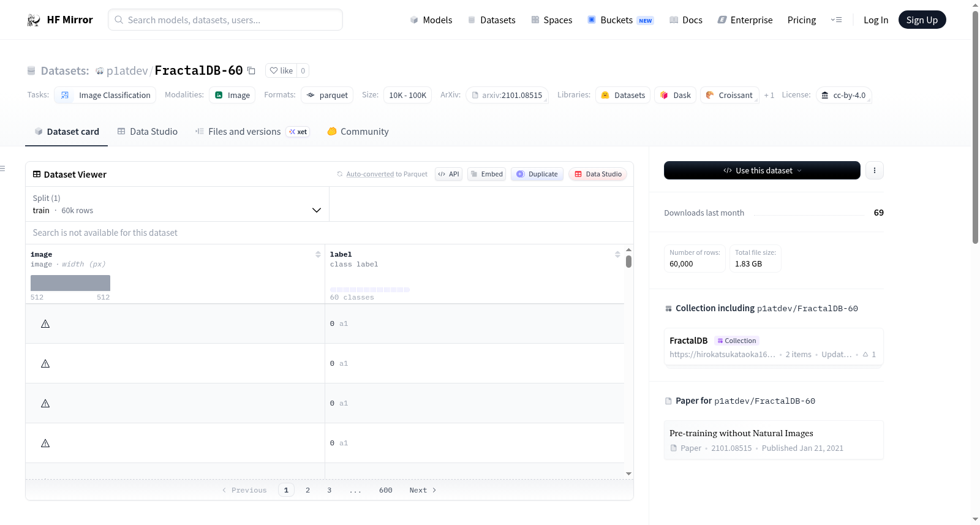Jump to page 600 of the viewer
980x525 pixels.
[386, 490]
